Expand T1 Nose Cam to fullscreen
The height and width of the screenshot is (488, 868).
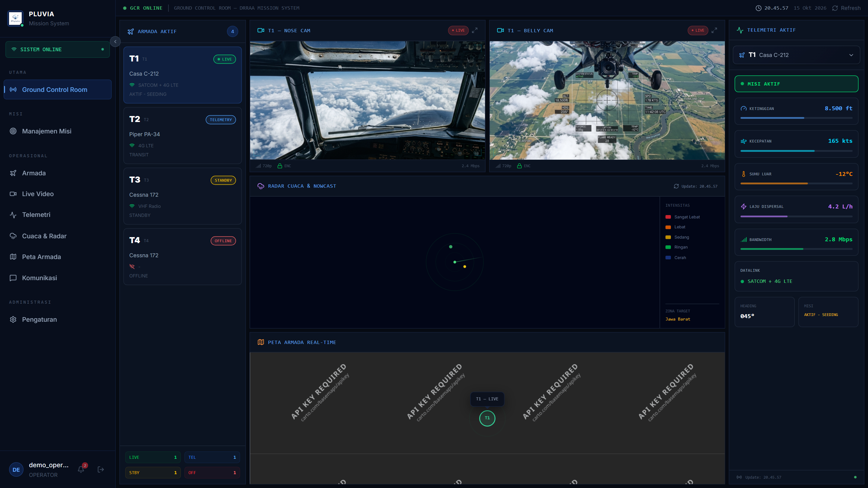pyautogui.click(x=474, y=30)
